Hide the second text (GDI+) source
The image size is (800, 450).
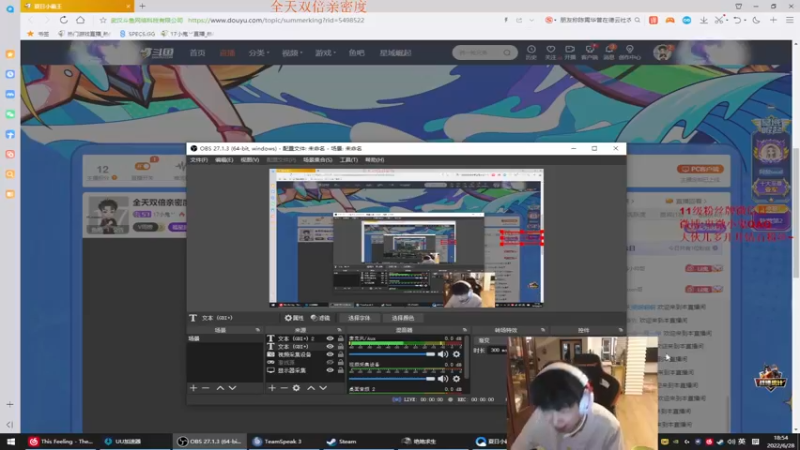coord(330,346)
